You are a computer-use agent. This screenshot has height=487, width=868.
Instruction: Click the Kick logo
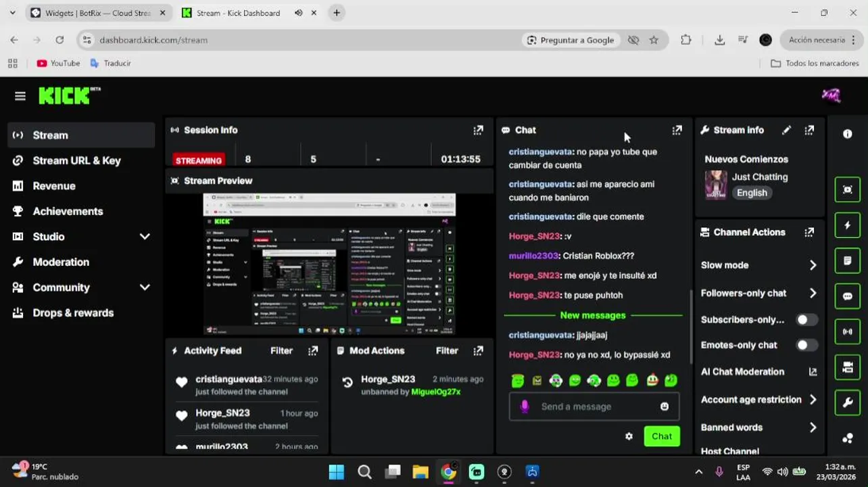point(69,96)
